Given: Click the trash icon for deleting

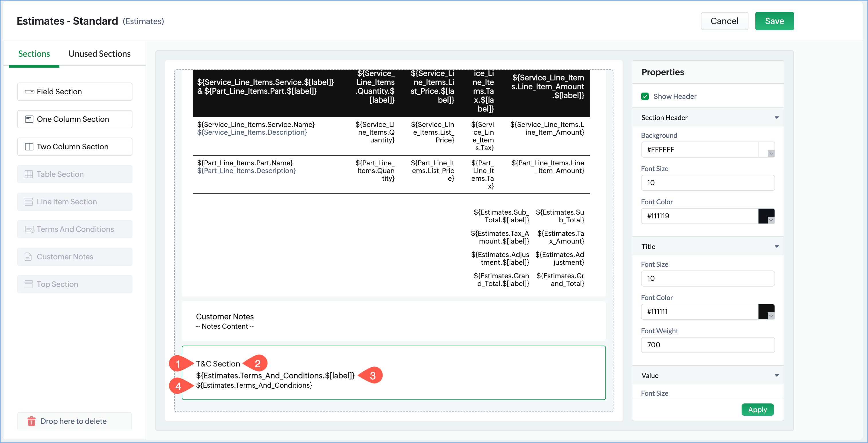Looking at the screenshot, I should 31,421.
